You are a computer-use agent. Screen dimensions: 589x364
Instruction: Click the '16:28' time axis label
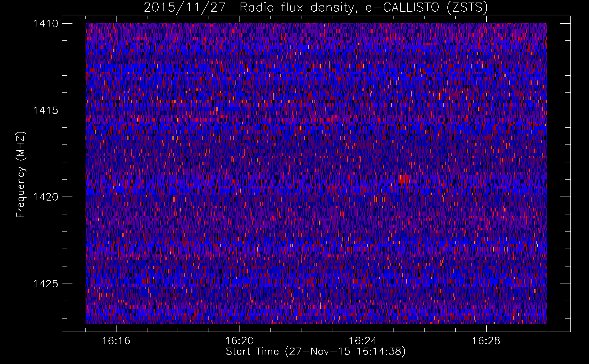[486, 341]
